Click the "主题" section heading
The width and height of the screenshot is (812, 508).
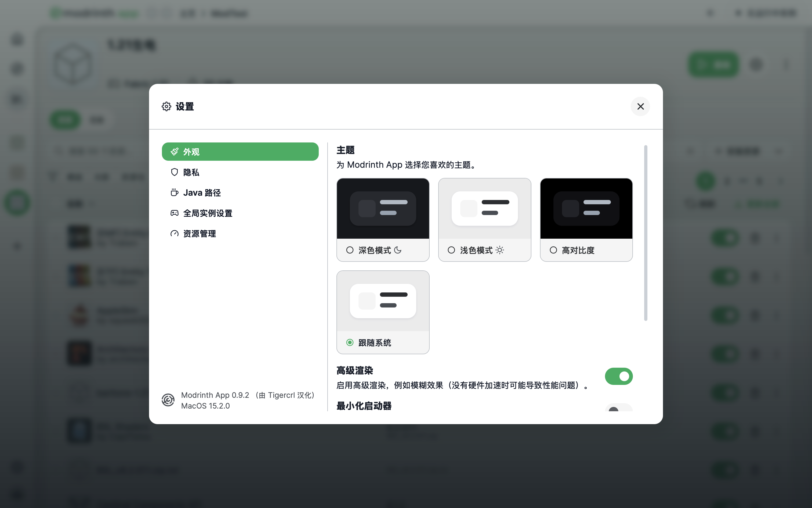346,150
